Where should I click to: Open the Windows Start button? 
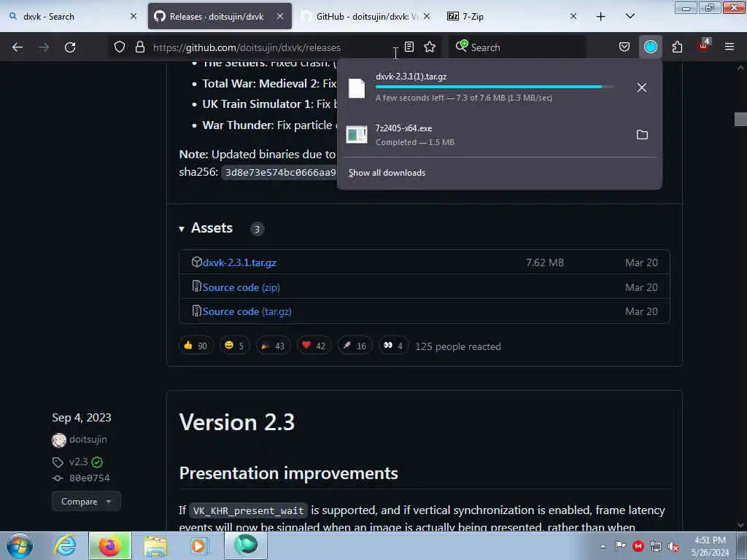pyautogui.click(x=20, y=545)
